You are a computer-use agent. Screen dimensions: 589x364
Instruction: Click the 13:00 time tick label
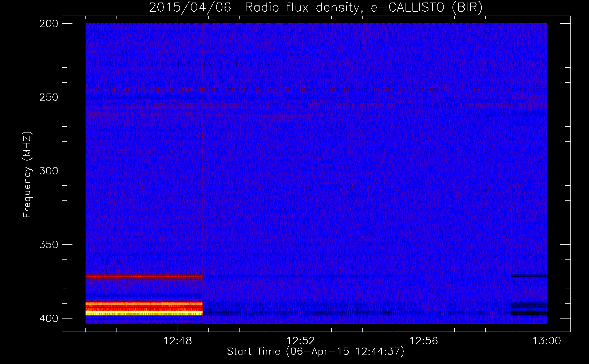[547, 341]
